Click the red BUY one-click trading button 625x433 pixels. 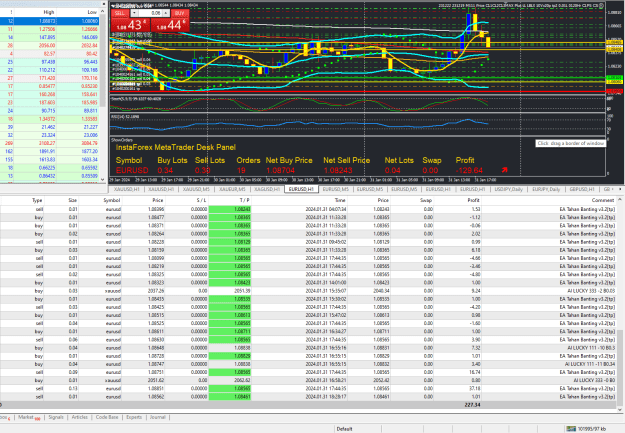click(180, 13)
